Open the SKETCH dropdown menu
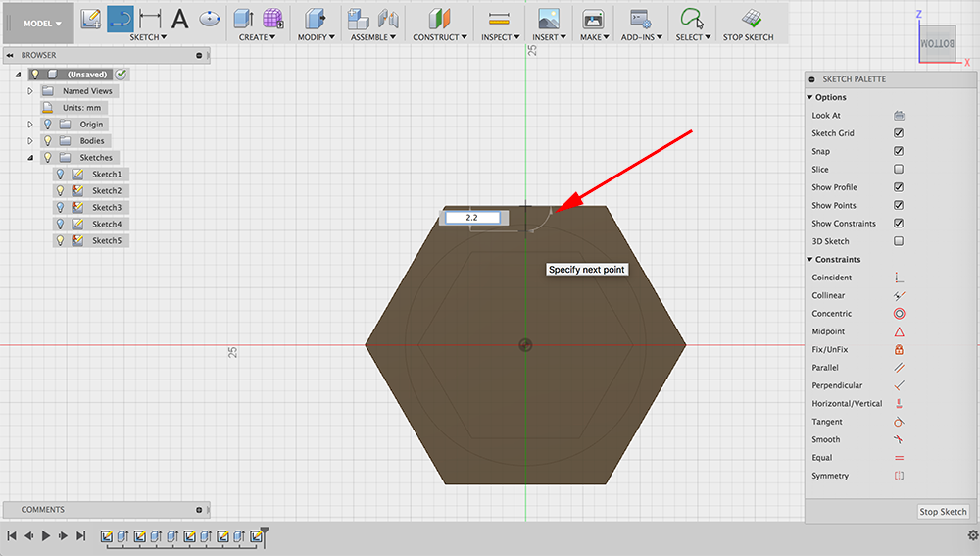 (x=148, y=37)
